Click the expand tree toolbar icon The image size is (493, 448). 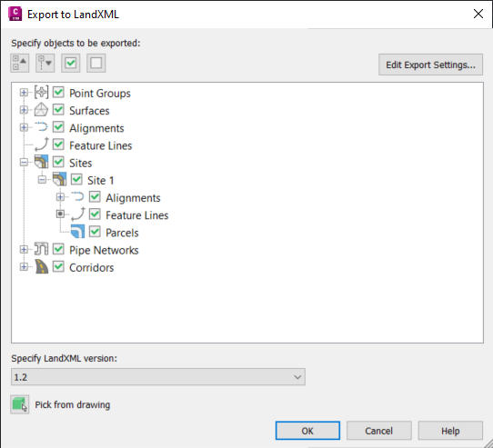pos(45,63)
